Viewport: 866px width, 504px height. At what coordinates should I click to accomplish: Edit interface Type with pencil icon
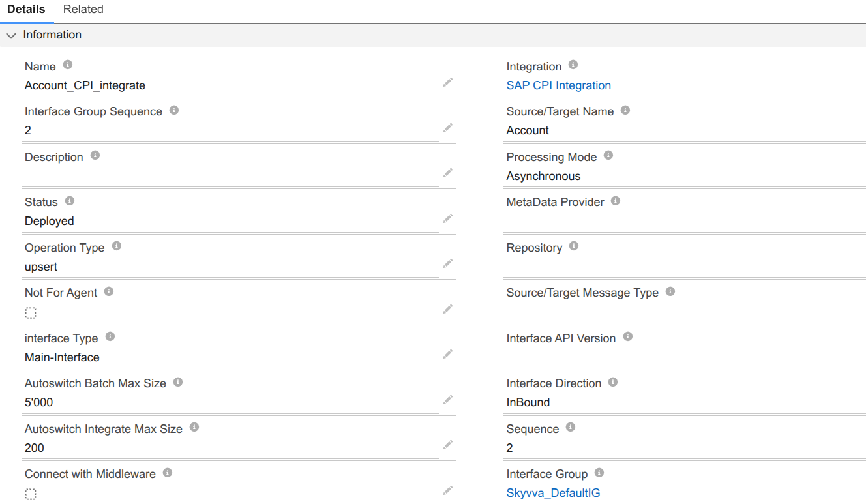coord(448,354)
